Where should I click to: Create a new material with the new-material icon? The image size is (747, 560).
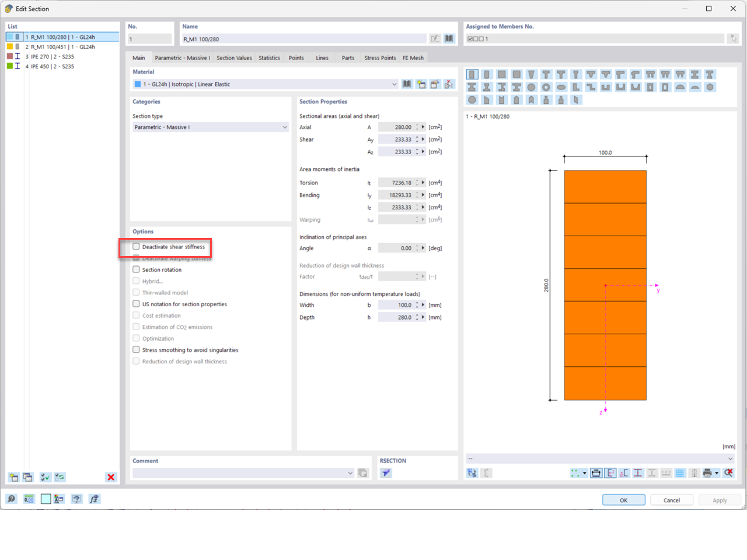pos(421,83)
